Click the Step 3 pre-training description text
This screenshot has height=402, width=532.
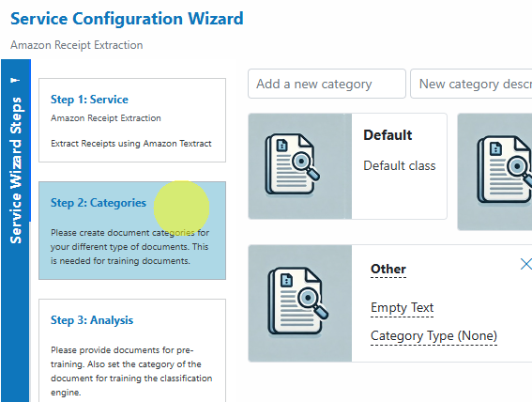click(131, 371)
